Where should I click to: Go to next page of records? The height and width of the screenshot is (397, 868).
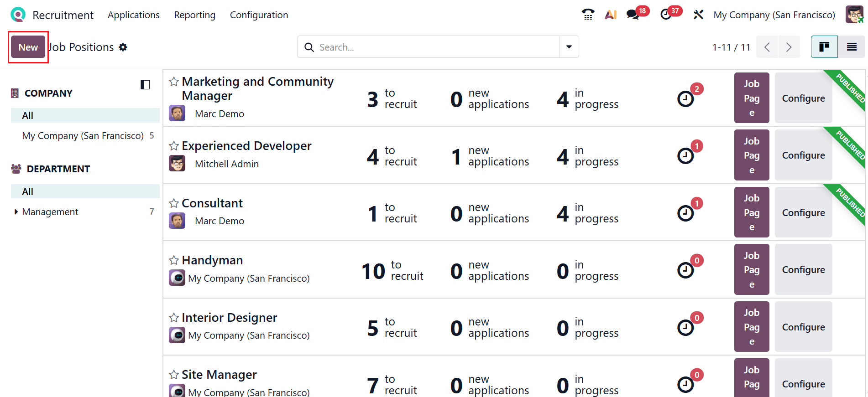point(789,47)
